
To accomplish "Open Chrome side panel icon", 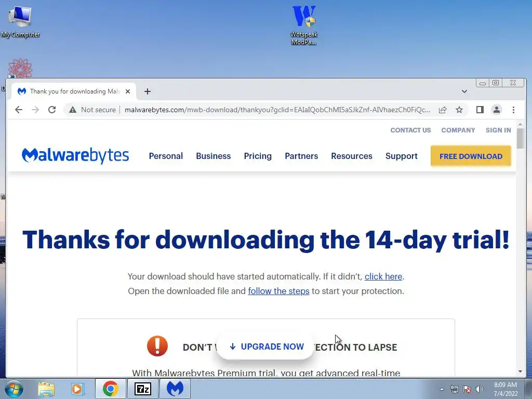I will (480, 110).
